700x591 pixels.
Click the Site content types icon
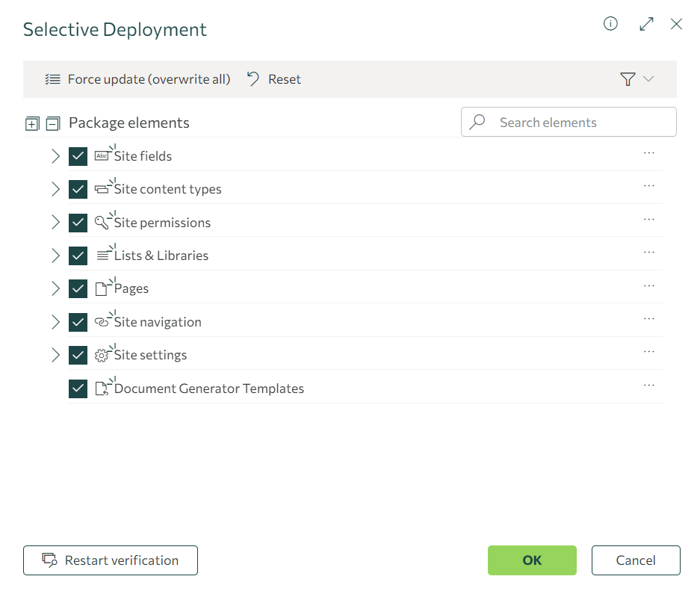tap(102, 189)
